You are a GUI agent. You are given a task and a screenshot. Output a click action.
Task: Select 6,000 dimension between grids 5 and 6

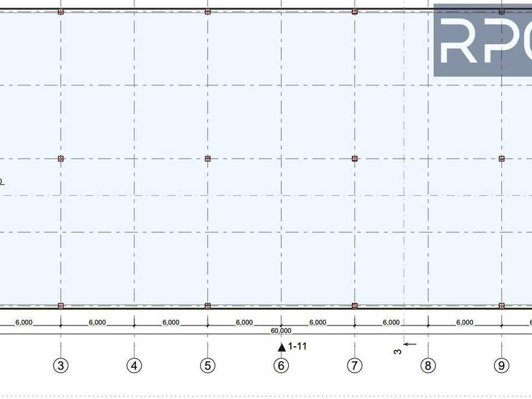244,322
